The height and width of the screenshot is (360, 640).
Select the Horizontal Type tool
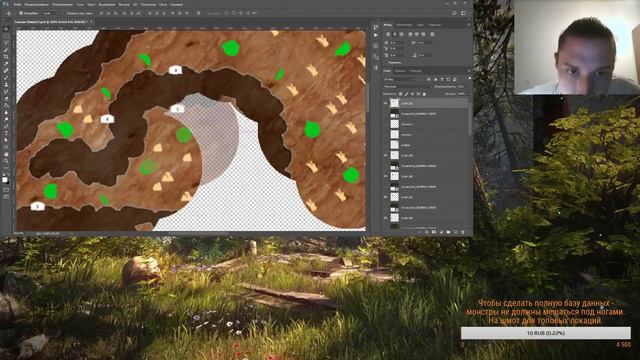tap(6, 133)
